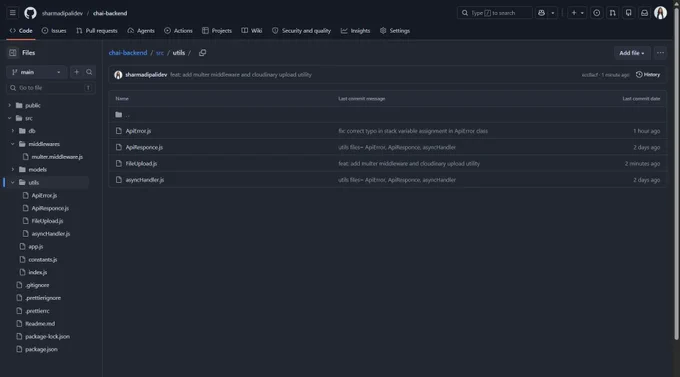Switch to the Actions tab
The height and width of the screenshot is (377, 680).
tap(178, 31)
